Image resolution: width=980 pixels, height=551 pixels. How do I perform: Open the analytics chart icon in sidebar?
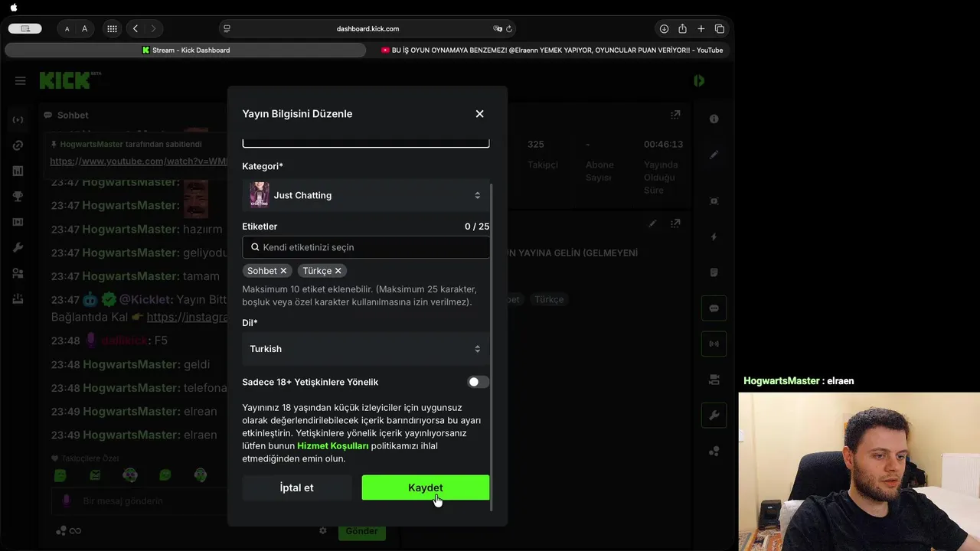click(x=18, y=171)
